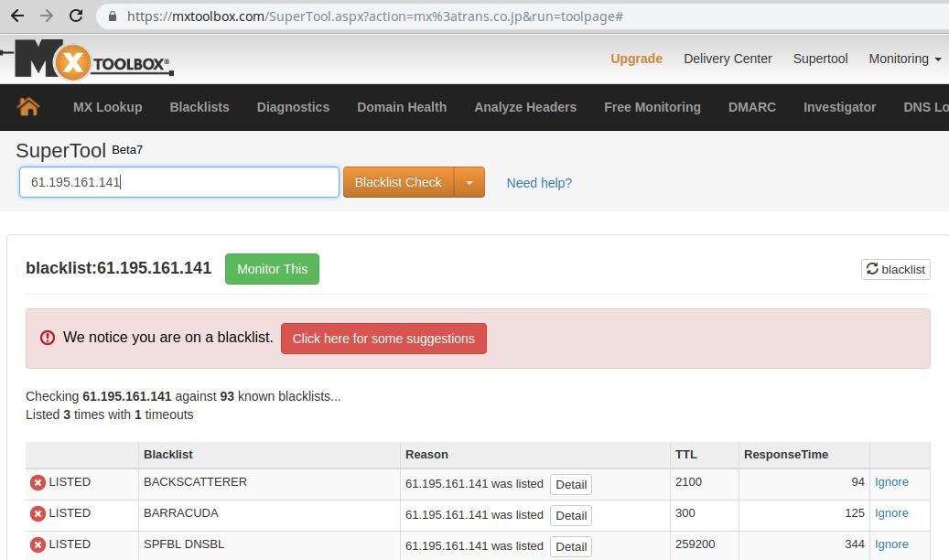
Task: Click here for some suggestions button
Action: (383, 339)
